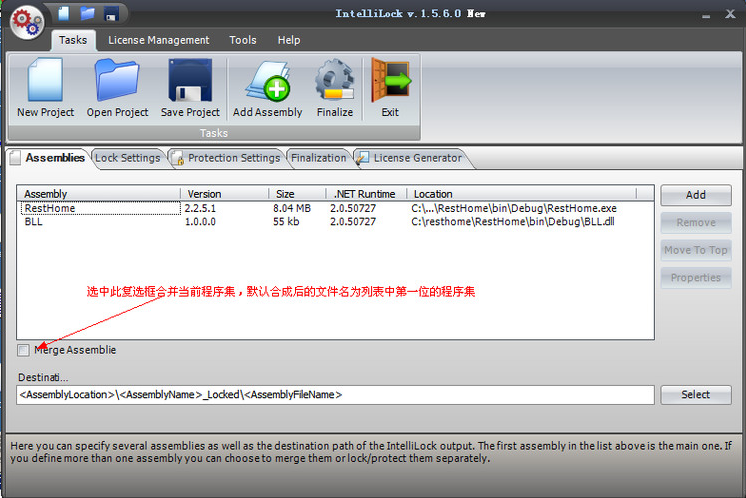Click the Add button beside assembly list

[x=696, y=195]
